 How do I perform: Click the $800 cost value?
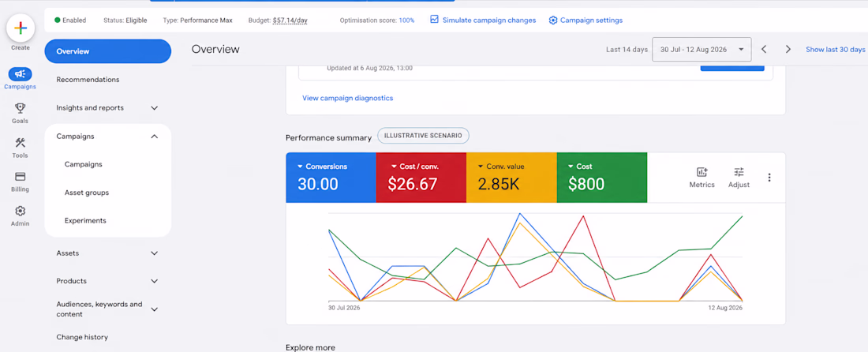pos(586,185)
